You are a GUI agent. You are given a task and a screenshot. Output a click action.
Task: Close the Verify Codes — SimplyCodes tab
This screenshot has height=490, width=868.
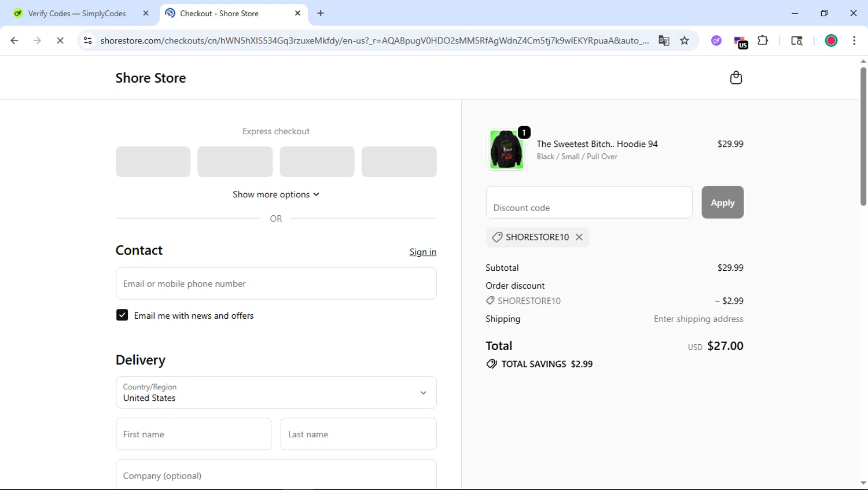pyautogui.click(x=146, y=13)
